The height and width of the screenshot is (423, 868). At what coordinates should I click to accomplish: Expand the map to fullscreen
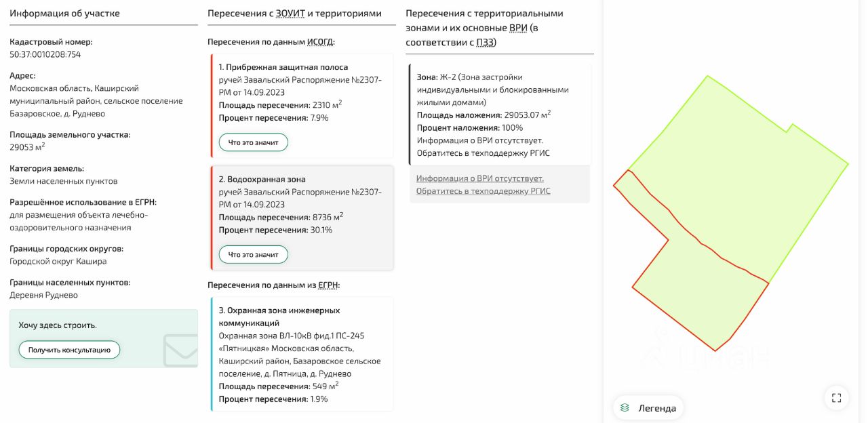coord(836,398)
